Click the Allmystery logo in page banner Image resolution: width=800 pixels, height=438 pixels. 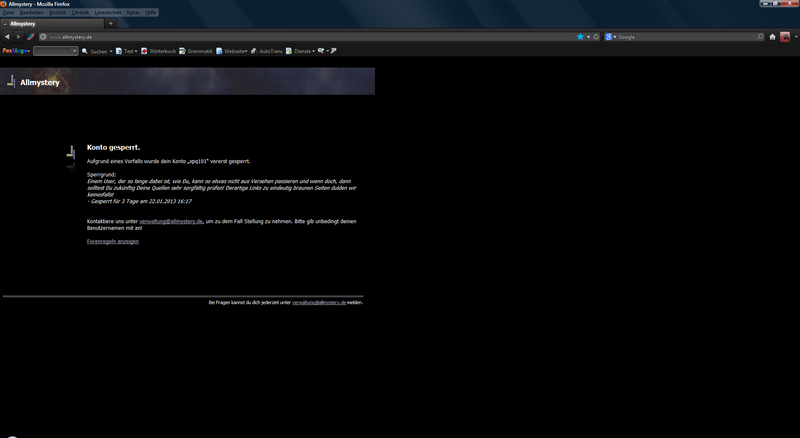pos(34,82)
